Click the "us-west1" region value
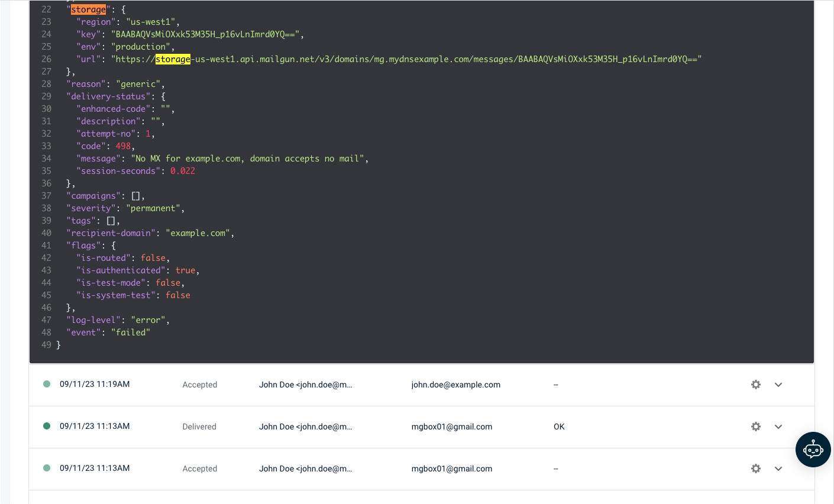This screenshot has height=504, width=834. pyautogui.click(x=153, y=22)
